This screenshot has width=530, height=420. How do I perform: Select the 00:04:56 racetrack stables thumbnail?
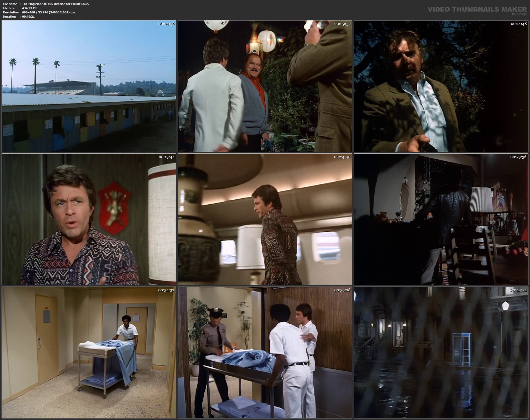(89, 86)
